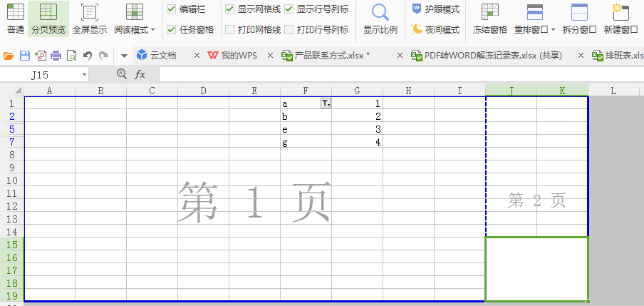
Task: Click cell containing 'g'
Action: 306,141
